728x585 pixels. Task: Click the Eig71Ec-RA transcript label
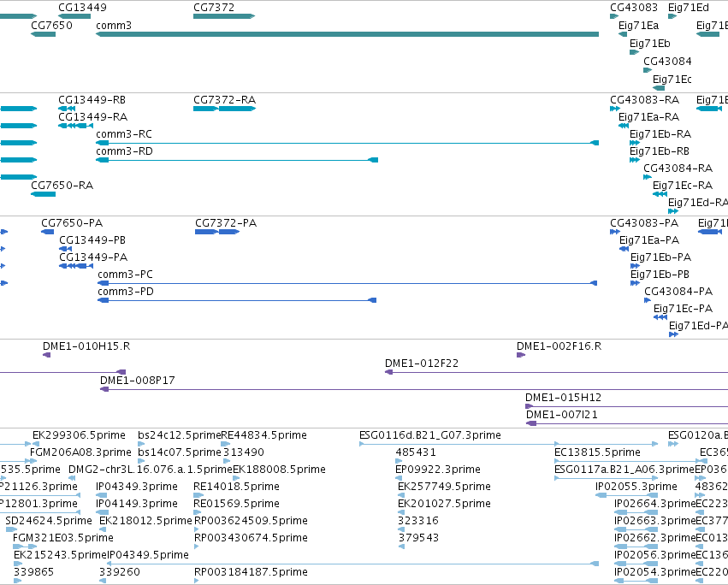coord(683,186)
